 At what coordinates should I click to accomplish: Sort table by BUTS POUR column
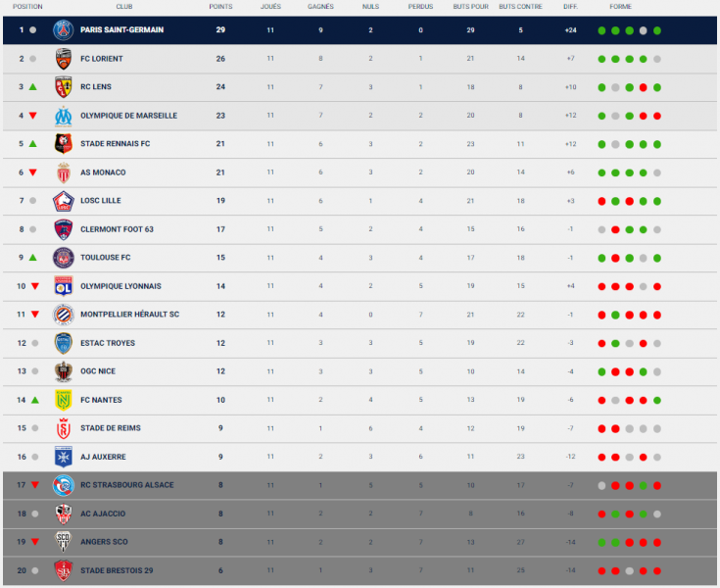pyautogui.click(x=470, y=6)
